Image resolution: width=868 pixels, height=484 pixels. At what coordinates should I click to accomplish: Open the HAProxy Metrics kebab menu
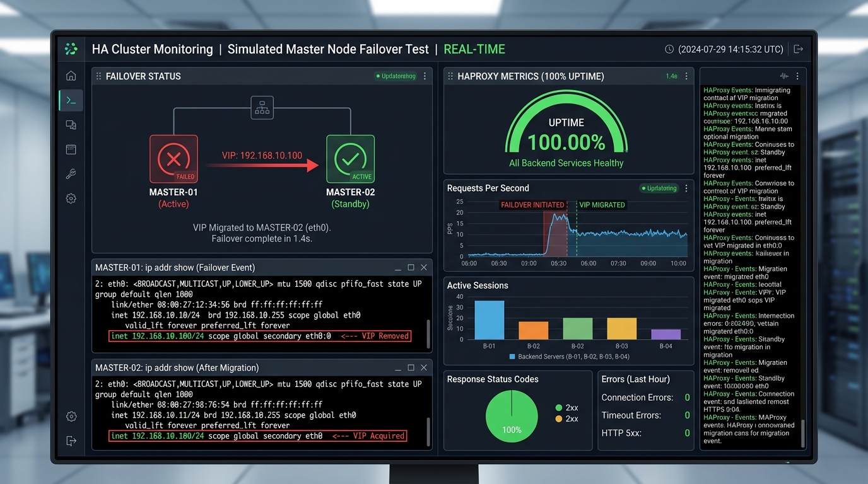click(x=686, y=76)
